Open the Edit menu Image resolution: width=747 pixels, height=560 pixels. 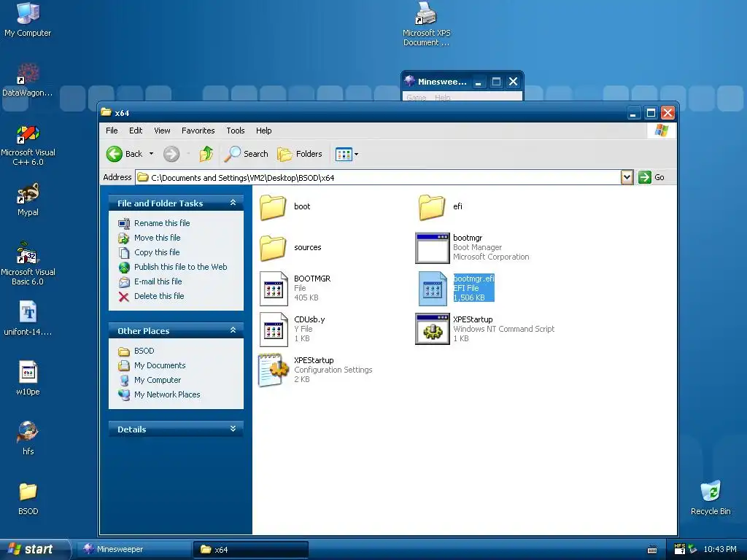click(136, 131)
